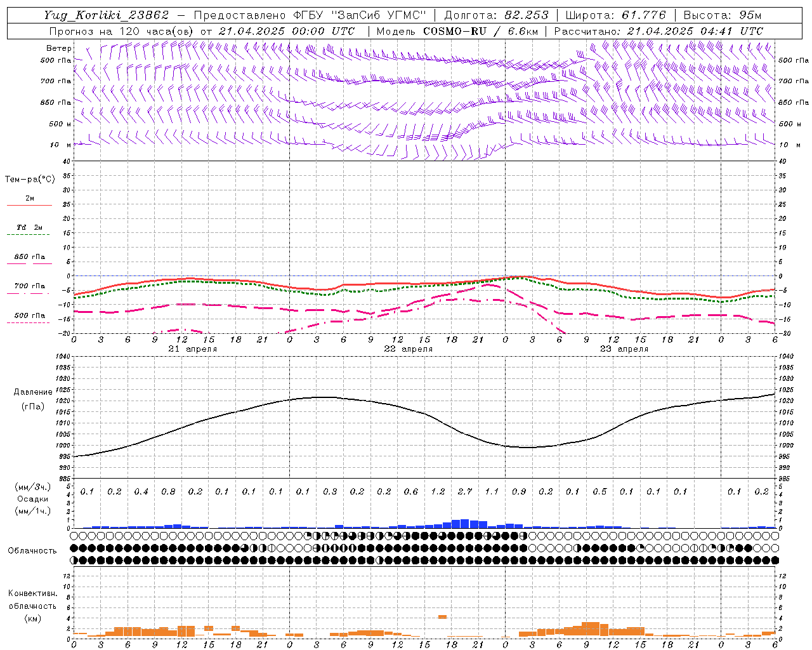Click the isolated orange 4 km convective cloud bar
This screenshot has width=812, height=650.
[x=442, y=617]
